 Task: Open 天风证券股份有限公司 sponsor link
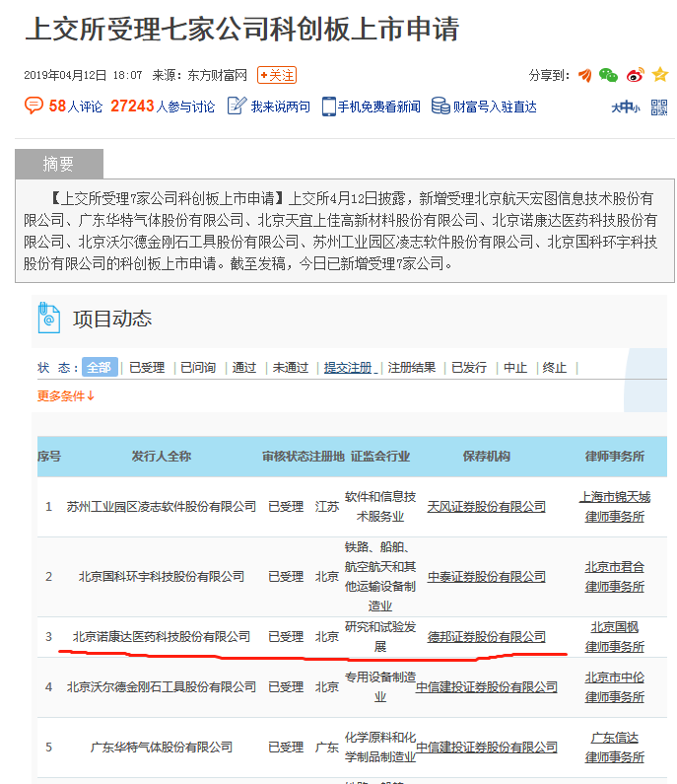(486, 507)
